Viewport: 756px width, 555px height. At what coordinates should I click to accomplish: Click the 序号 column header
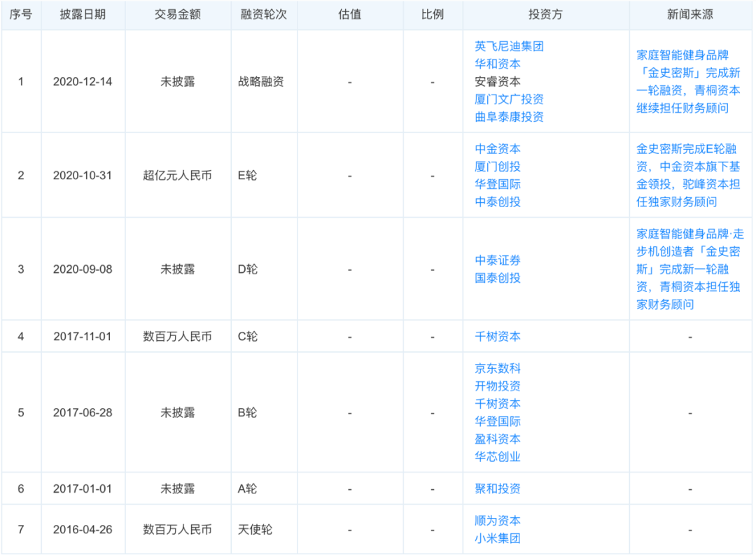click(21, 15)
